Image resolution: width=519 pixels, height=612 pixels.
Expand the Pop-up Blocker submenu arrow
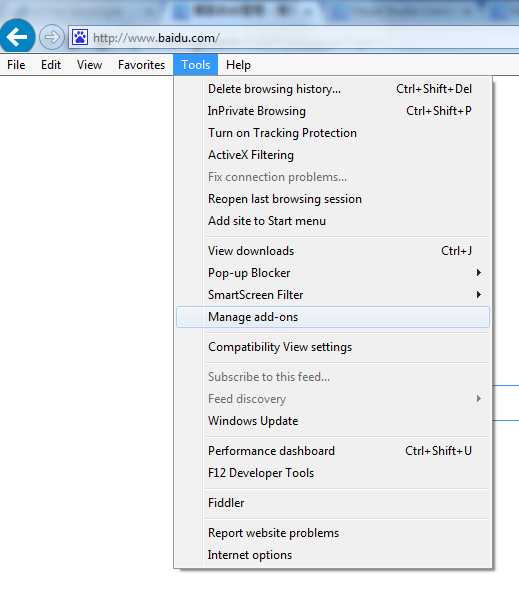[x=478, y=272]
